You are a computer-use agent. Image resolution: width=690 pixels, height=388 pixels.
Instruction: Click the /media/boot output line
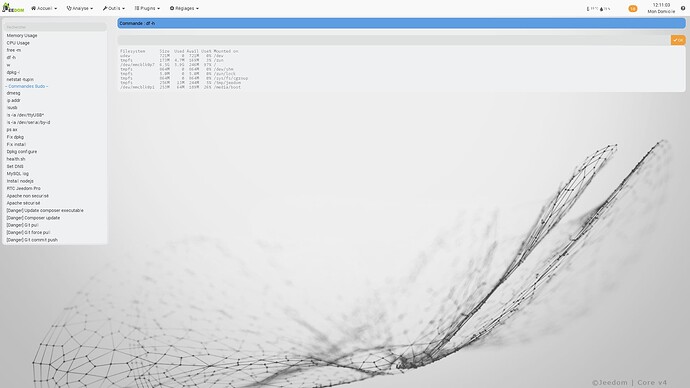point(180,87)
